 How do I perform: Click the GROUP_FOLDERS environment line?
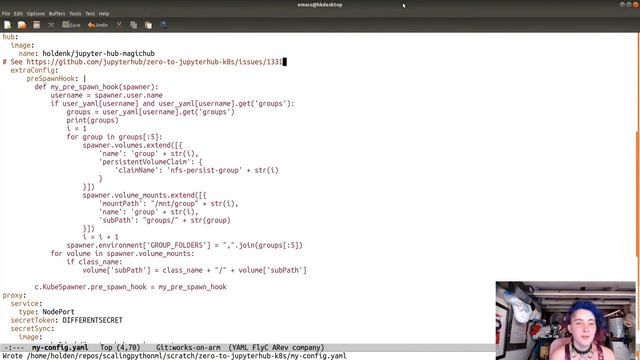pyautogui.click(x=184, y=245)
